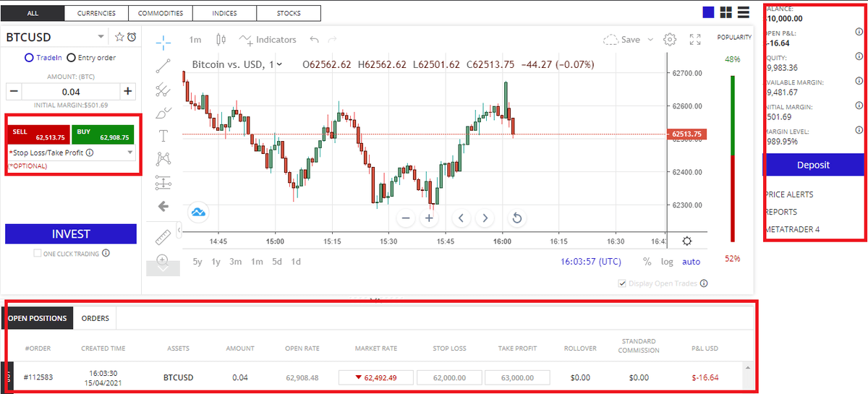868x394 pixels.
Task: Select the TradeIn radio option
Action: click(30, 58)
